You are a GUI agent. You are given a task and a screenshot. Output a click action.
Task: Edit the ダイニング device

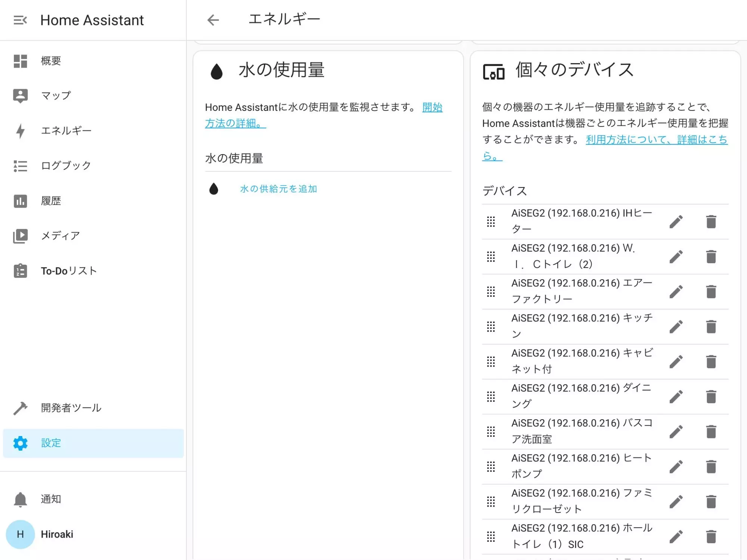(x=676, y=396)
